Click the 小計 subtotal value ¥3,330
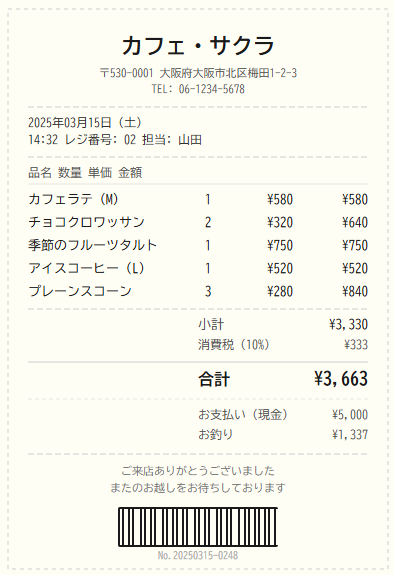This screenshot has width=394, height=575. [x=349, y=325]
